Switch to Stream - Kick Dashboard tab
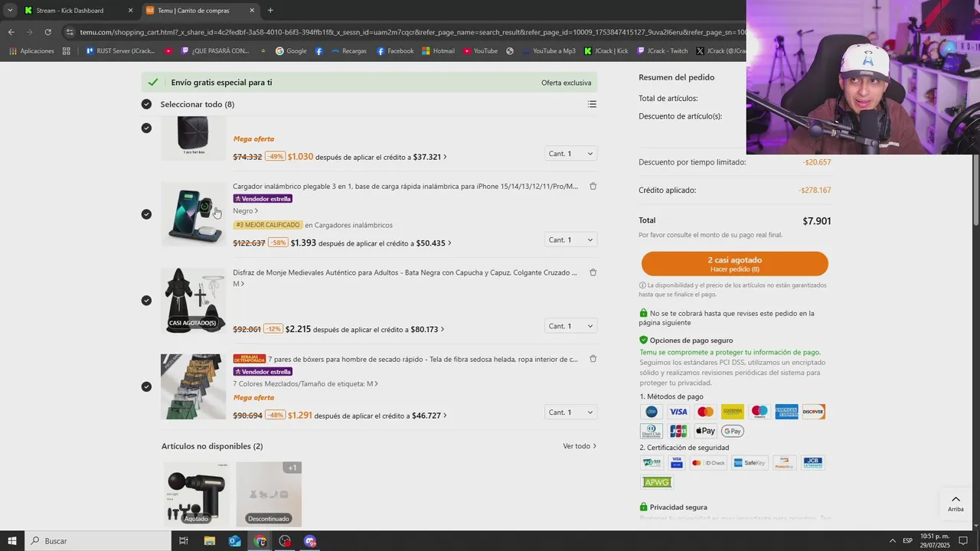This screenshot has width=980, height=551. (x=77, y=11)
